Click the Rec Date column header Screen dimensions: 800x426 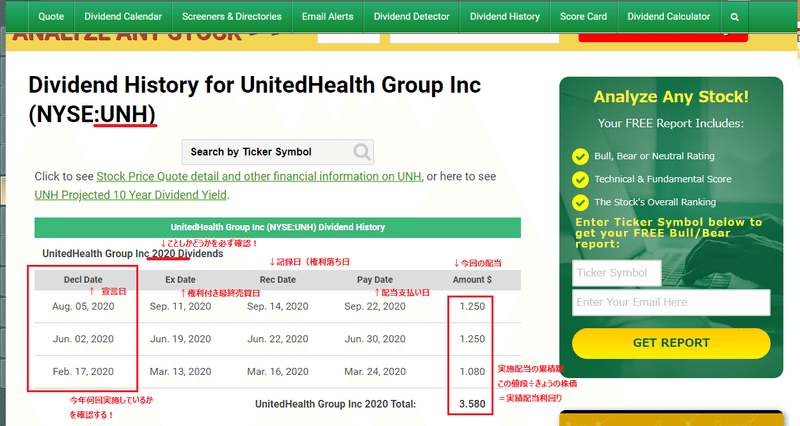click(x=278, y=280)
